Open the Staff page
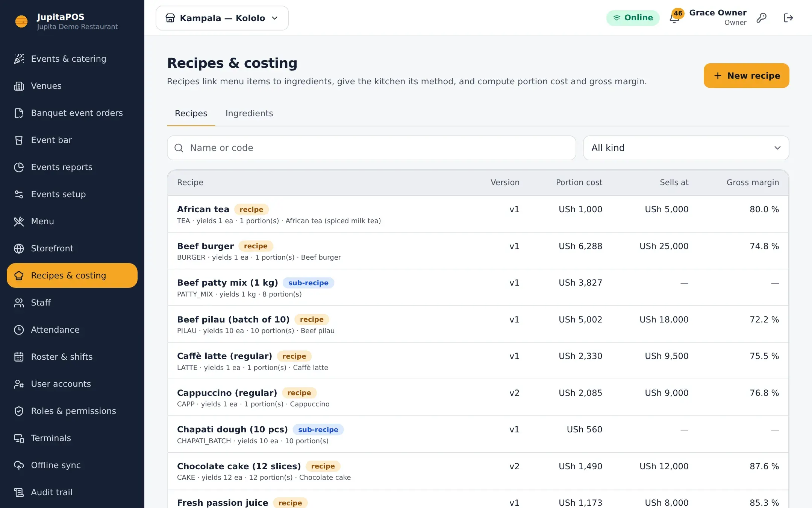Viewport: 812px width, 508px height. click(72, 303)
